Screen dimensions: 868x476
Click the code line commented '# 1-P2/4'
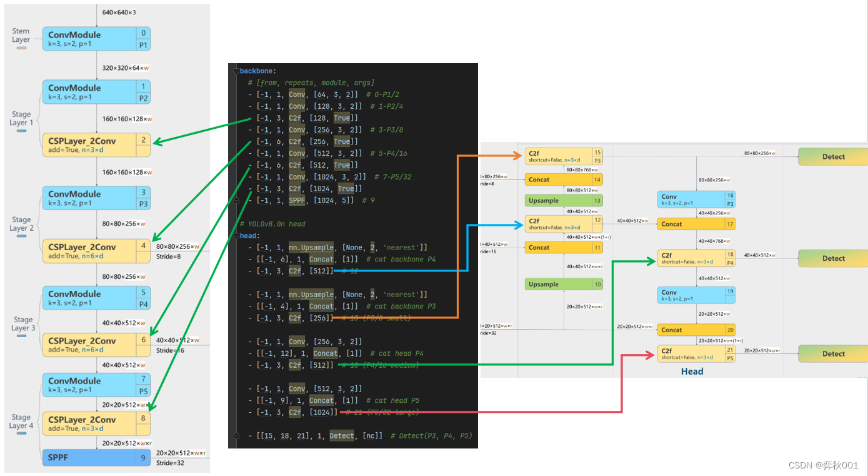tap(325, 106)
